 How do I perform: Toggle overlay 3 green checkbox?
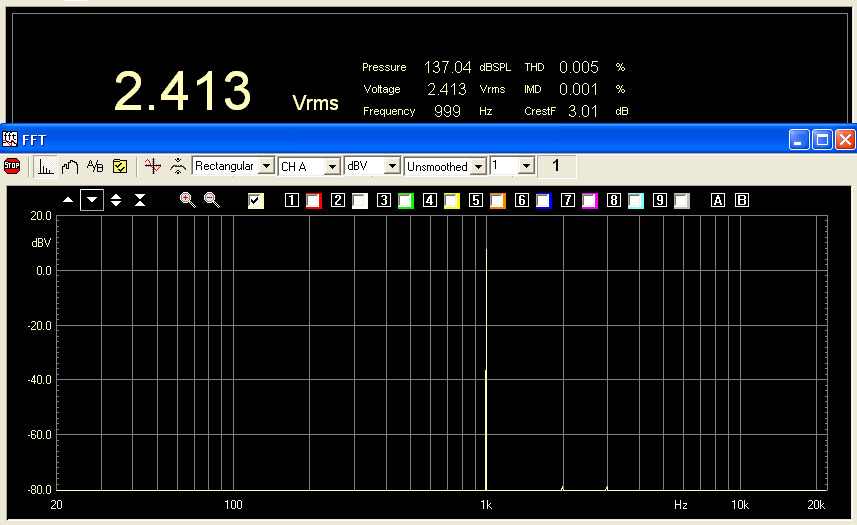pos(405,201)
